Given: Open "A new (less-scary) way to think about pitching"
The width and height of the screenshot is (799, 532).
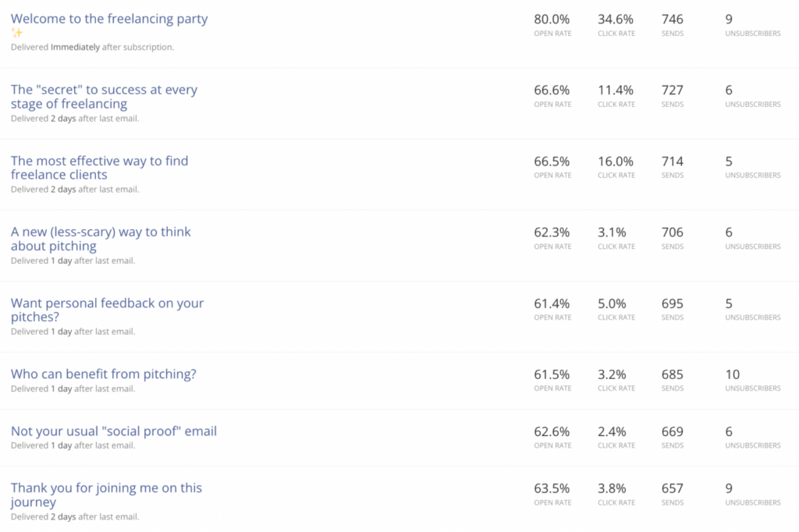Looking at the screenshot, I should pyautogui.click(x=101, y=239).
